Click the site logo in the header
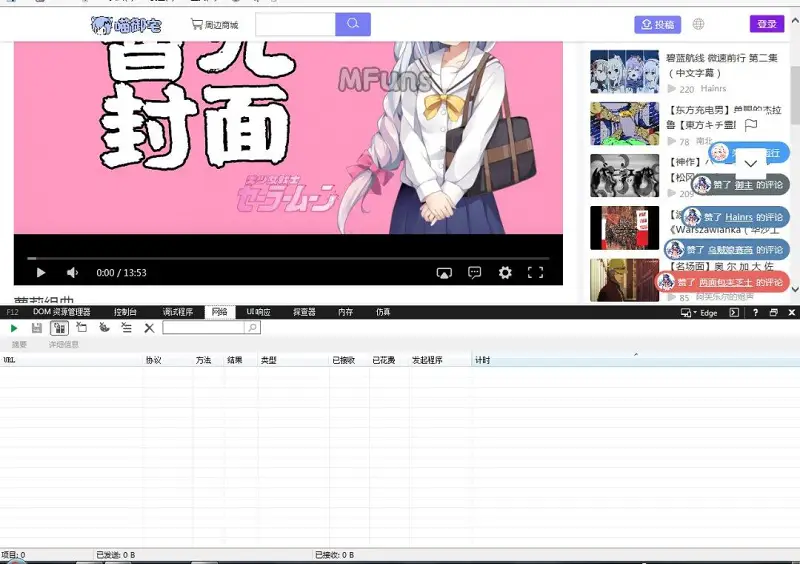The width and height of the screenshot is (800, 564). (x=126, y=24)
